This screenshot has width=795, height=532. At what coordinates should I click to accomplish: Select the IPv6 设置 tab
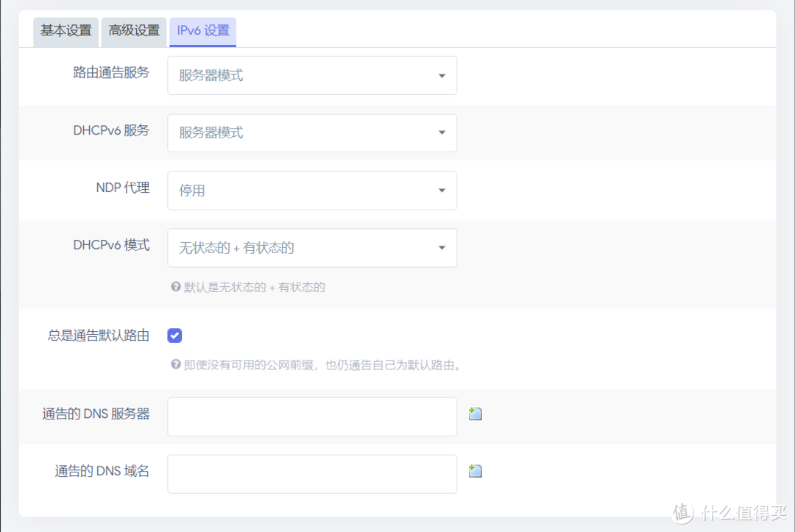(202, 32)
